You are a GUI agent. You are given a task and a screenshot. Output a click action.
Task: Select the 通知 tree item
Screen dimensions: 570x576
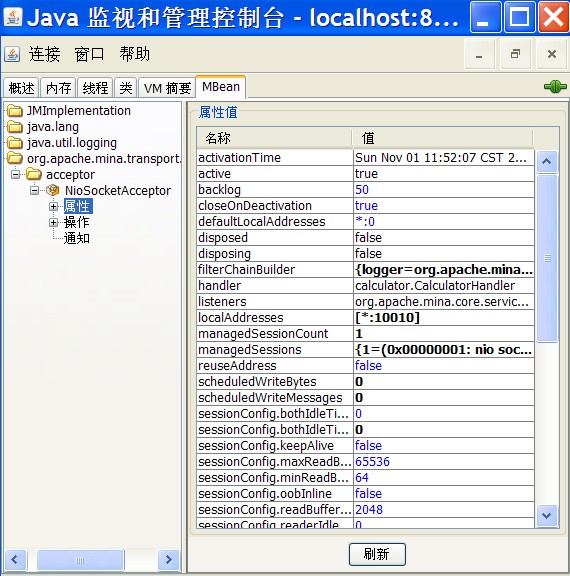point(77,238)
